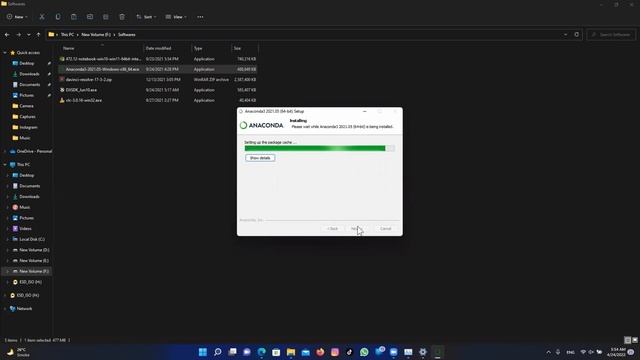
Task: Select Desktop under Quick access
Action: tap(27, 63)
